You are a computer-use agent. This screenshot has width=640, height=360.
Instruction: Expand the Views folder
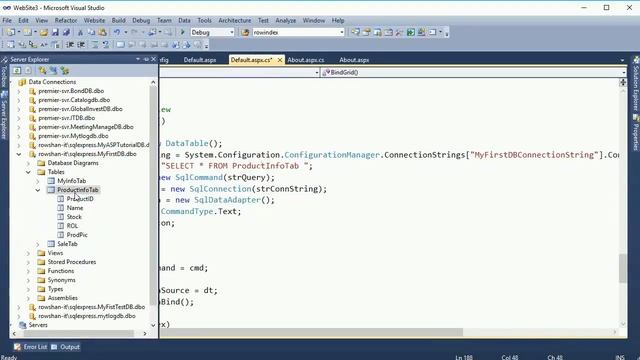tap(29, 253)
